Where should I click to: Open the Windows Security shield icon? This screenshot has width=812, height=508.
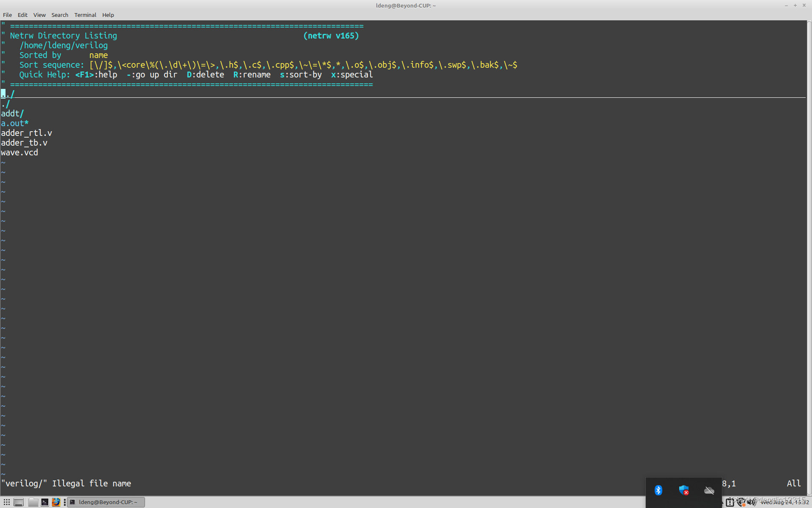[683, 490]
